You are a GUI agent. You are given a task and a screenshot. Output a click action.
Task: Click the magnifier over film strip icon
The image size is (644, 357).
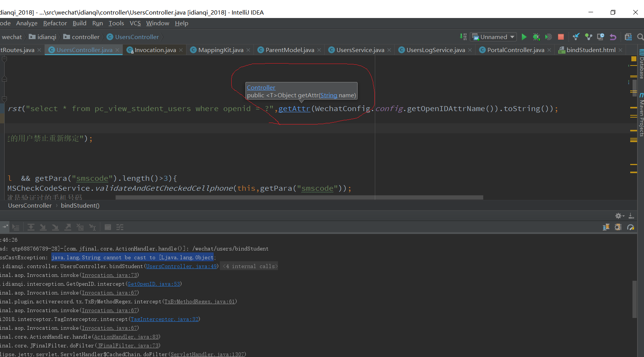point(618,227)
